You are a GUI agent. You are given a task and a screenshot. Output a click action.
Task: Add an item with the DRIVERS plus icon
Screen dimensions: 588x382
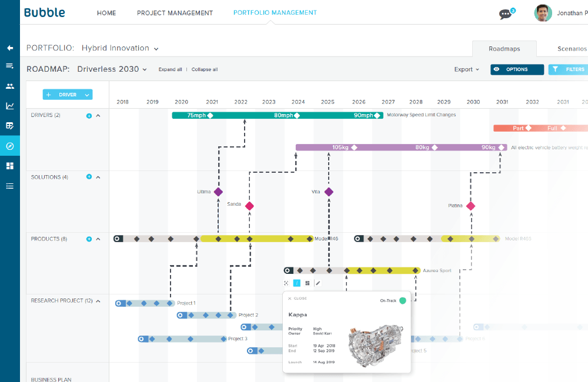tap(89, 116)
